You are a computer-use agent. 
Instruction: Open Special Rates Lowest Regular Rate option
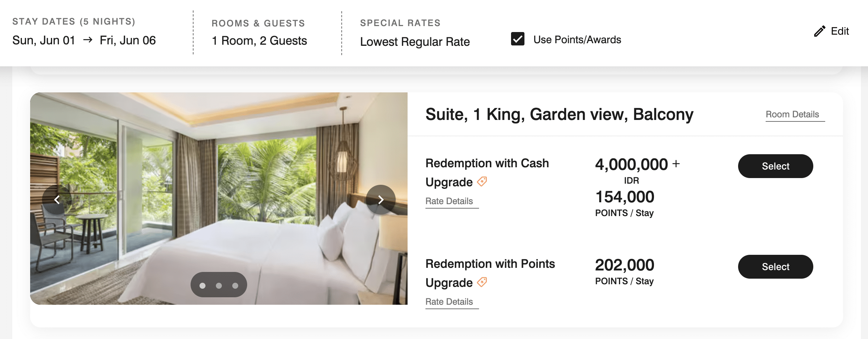tap(415, 42)
